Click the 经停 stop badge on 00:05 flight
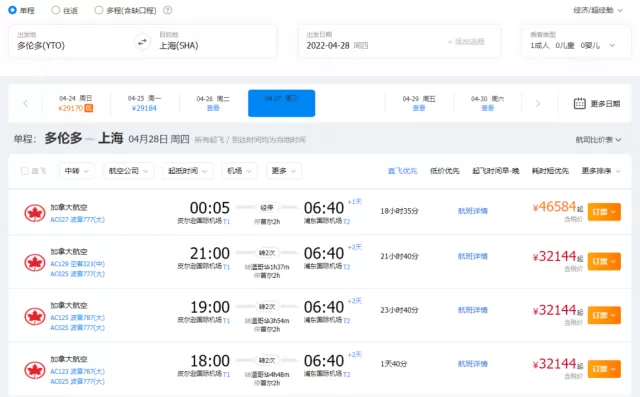The image size is (640, 397). (267, 208)
